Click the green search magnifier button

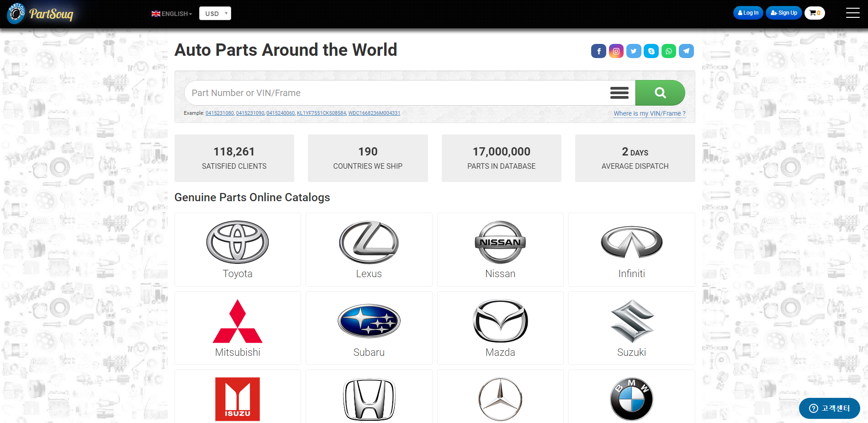[660, 93]
